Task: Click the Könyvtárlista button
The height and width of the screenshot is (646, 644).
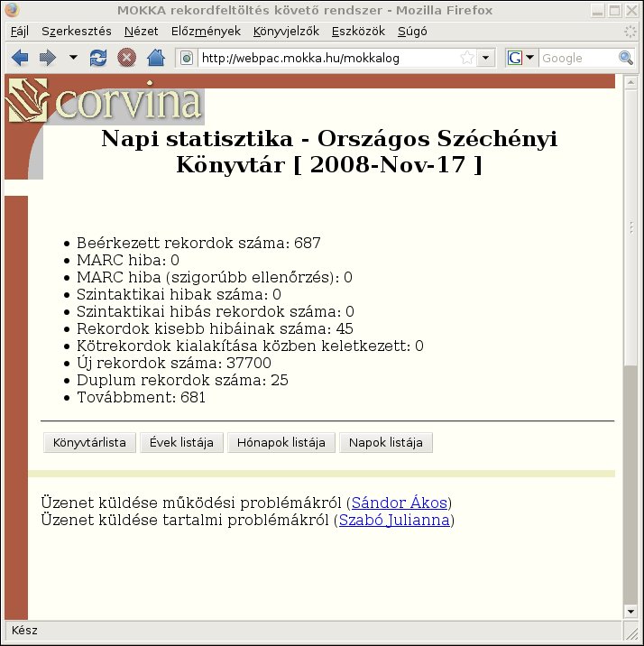Action: (x=89, y=442)
